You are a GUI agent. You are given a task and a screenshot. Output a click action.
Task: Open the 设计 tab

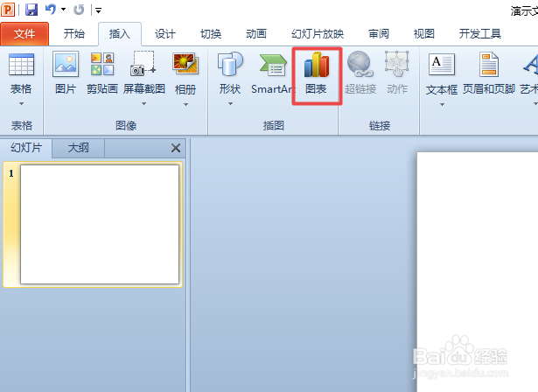tap(165, 33)
